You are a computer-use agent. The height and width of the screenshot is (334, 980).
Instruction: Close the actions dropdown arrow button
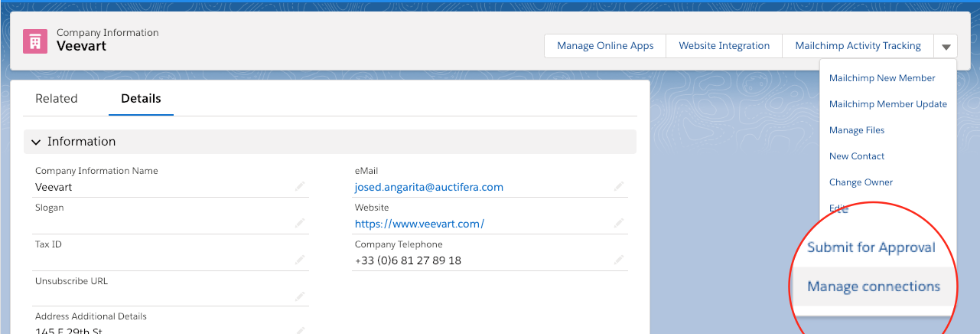(x=946, y=46)
